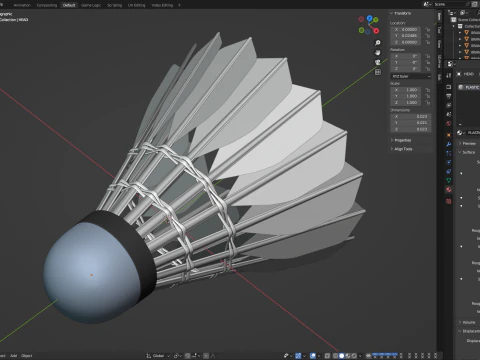Select the View sidebar tab
Viewport: 480px width, 360px height.
[439, 44]
